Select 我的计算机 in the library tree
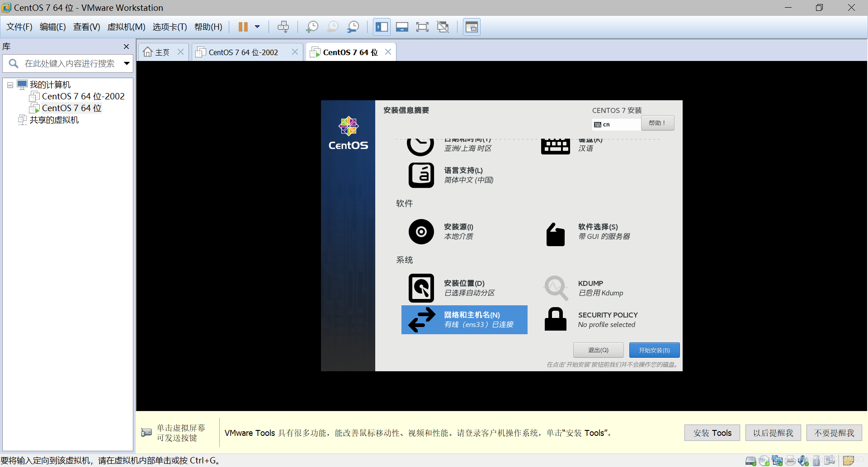Viewport: 868px width, 467px height. point(50,85)
